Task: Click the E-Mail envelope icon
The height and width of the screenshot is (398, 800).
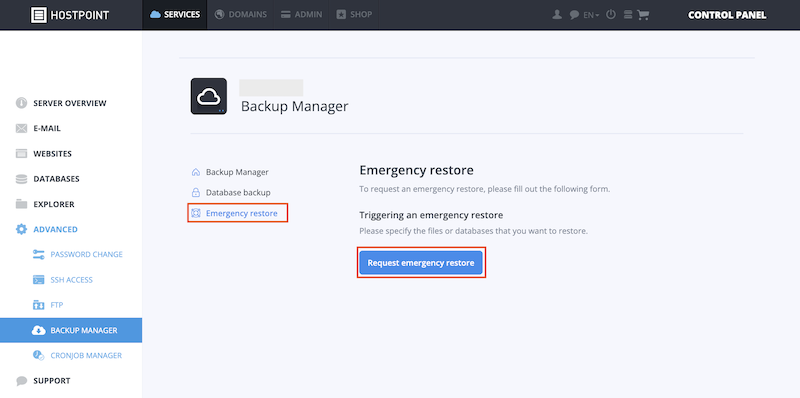Action: [x=21, y=129]
